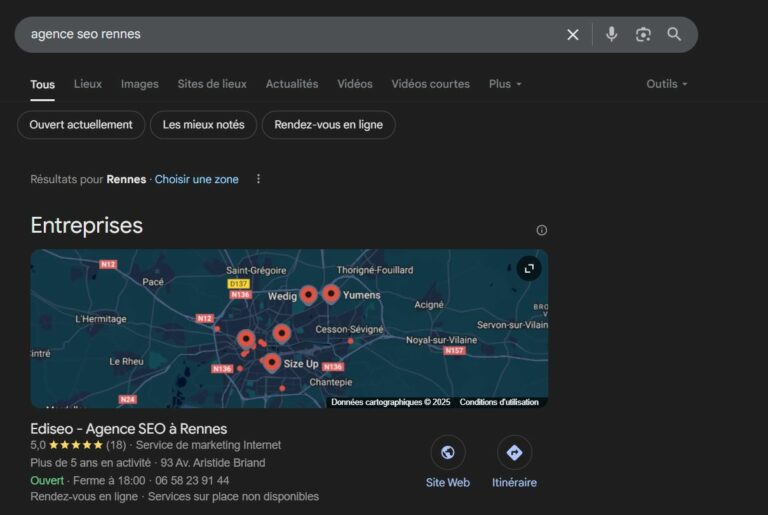Click the magnifying glass search icon

(674, 34)
